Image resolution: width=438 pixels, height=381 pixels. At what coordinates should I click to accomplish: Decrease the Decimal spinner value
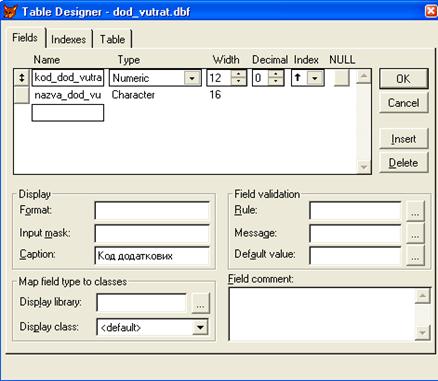pos(276,82)
